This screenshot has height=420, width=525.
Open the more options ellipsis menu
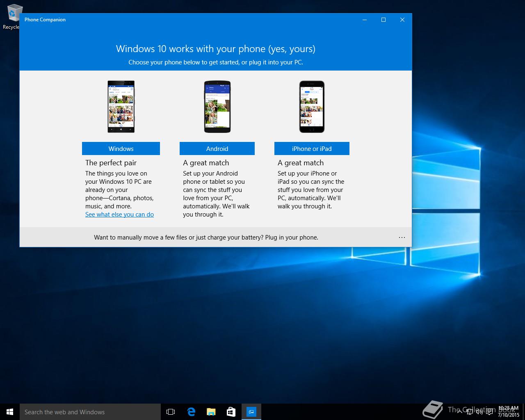402,237
